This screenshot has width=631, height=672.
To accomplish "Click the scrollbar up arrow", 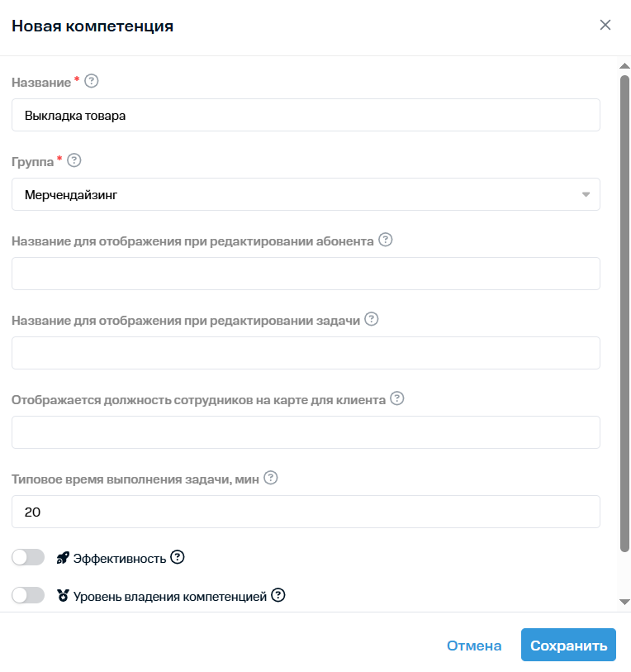I will [624, 65].
